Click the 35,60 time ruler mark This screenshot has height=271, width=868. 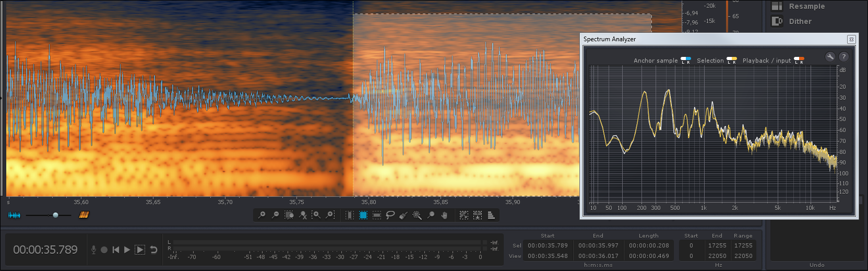tap(81, 202)
